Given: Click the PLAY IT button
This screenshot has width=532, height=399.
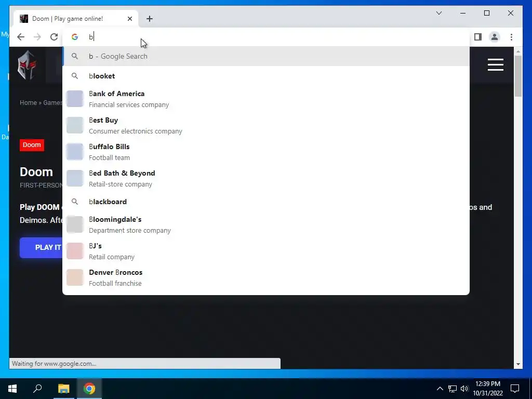Looking at the screenshot, I should [x=42, y=248].
